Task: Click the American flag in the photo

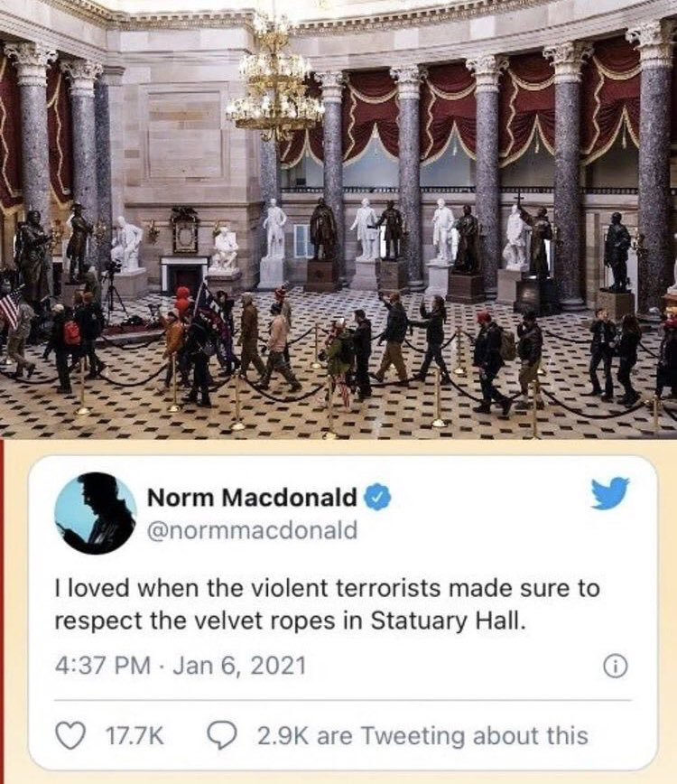Action: point(10,307)
